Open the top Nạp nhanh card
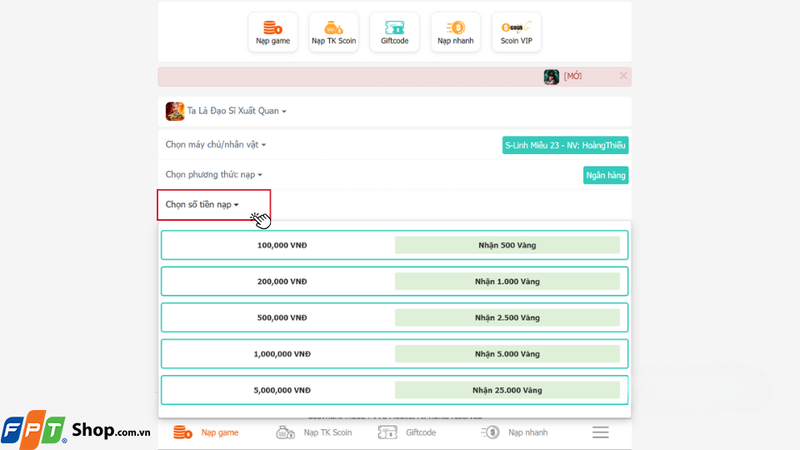Viewport: 800px width, 450px height. (x=455, y=32)
